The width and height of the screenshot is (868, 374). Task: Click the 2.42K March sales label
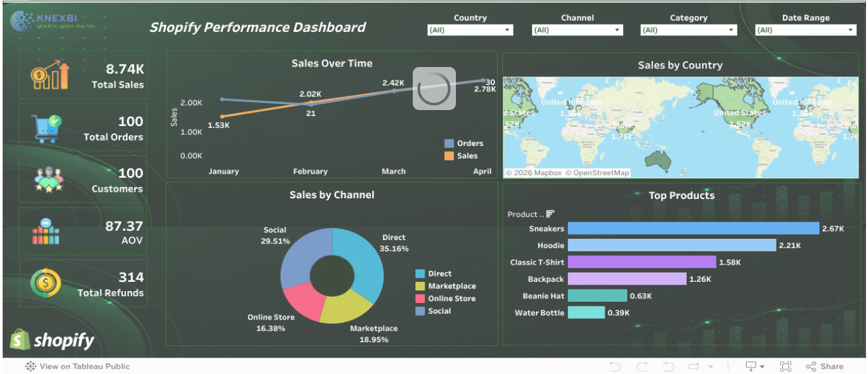point(393,83)
